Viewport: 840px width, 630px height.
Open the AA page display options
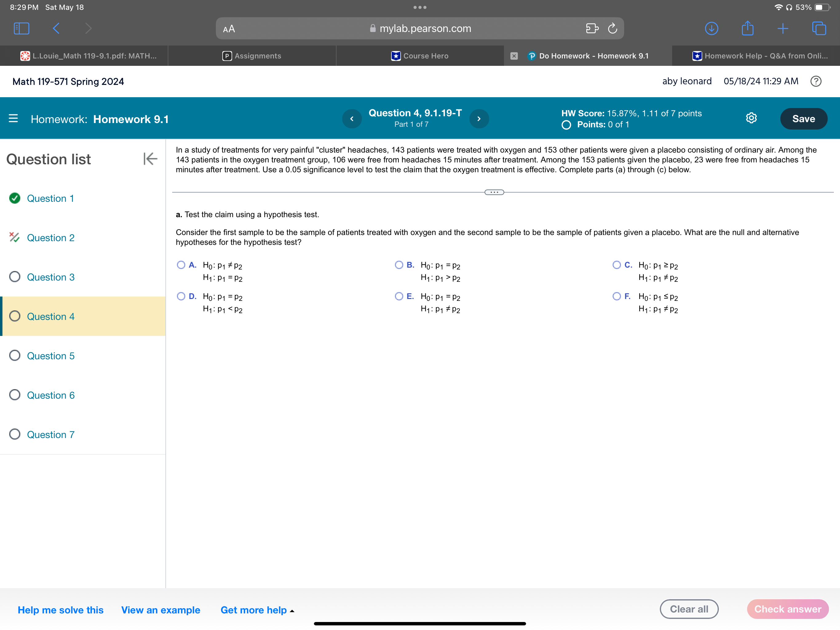pos(228,28)
